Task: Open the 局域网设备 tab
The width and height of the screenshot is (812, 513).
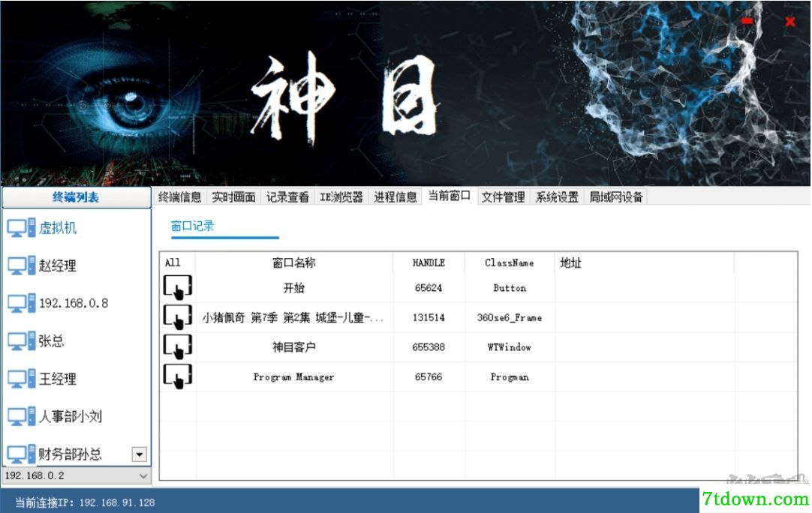Action: (615, 196)
